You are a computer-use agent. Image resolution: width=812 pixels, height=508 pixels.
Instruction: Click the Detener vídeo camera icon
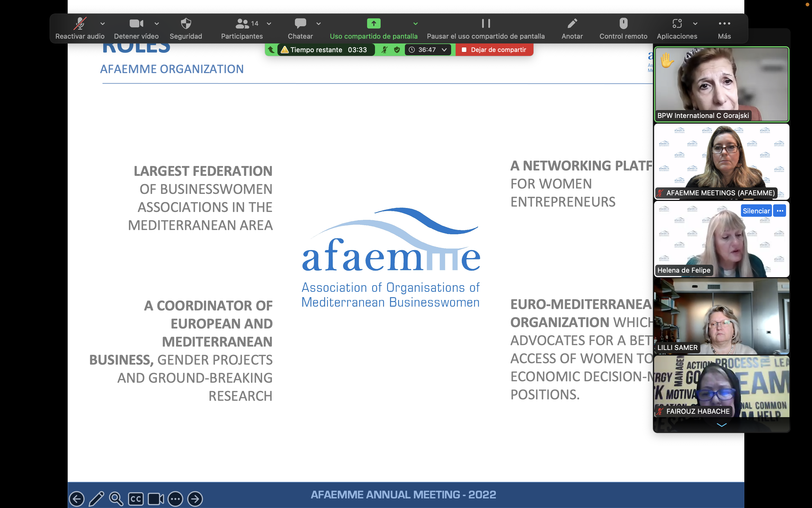136,23
